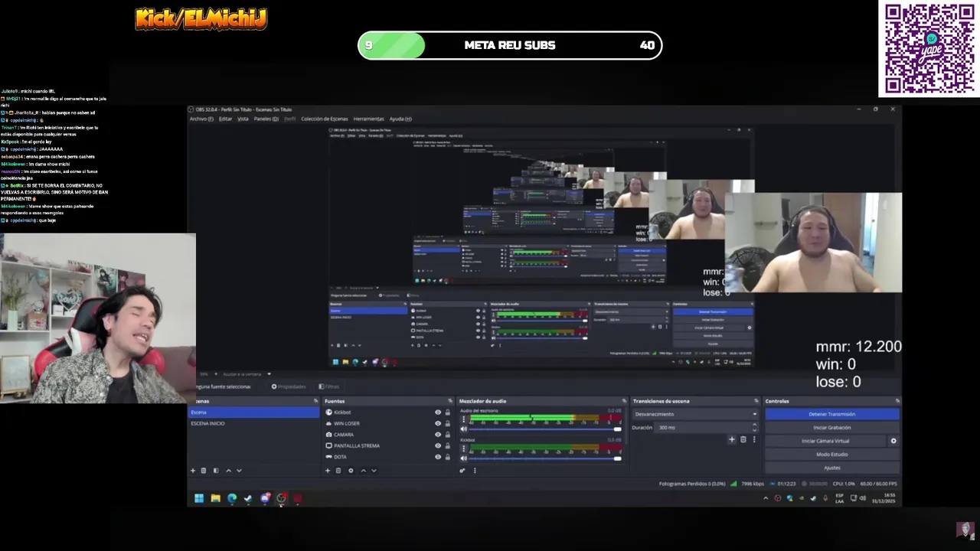Select ESCENA INICIO scene
Viewport: 980px width, 551px height.
pos(254,423)
